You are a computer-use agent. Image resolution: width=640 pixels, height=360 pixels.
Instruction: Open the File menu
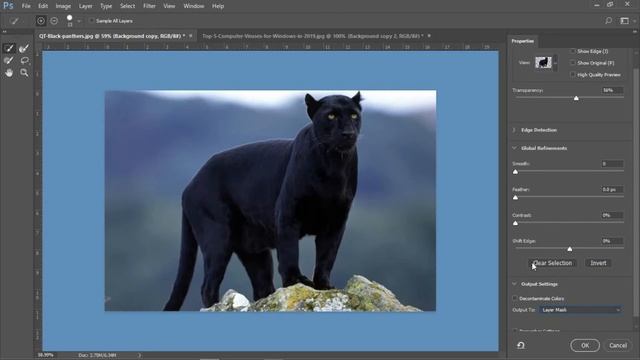(x=26, y=6)
